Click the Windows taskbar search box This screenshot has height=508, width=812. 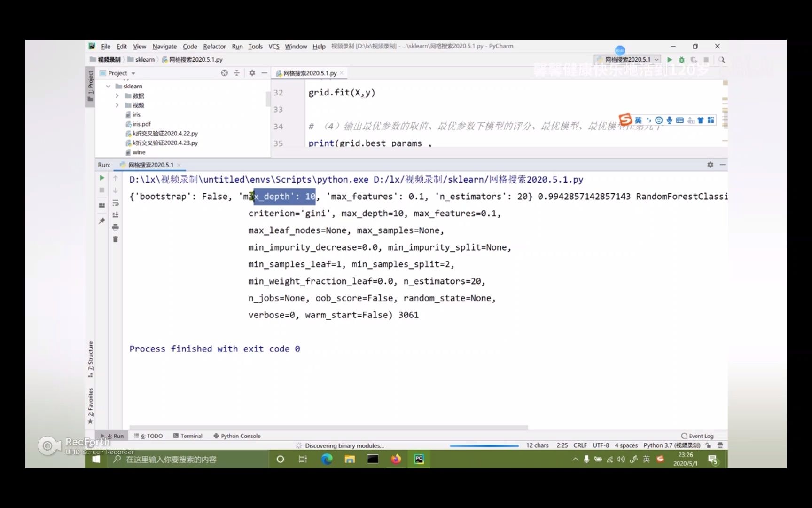pos(188,460)
